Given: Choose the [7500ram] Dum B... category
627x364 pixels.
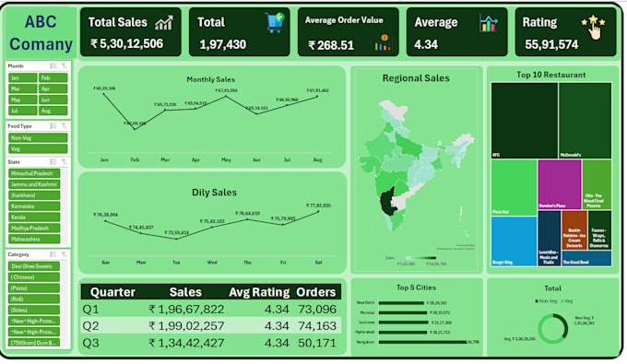Looking at the screenshot, I should [34, 343].
